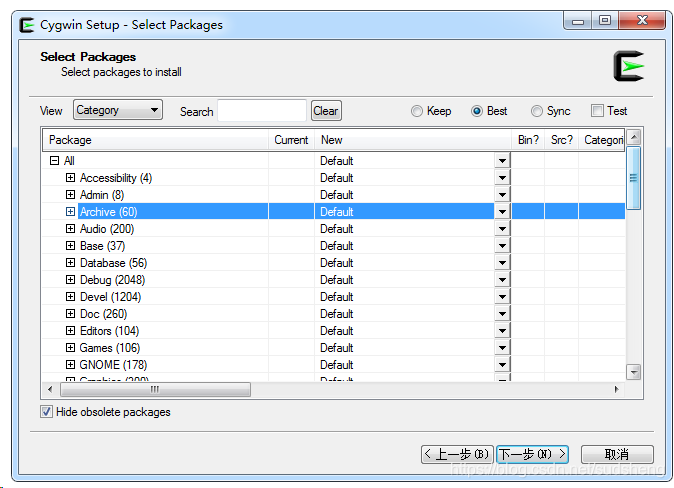Expand the Devel (1204) category

coord(70,297)
